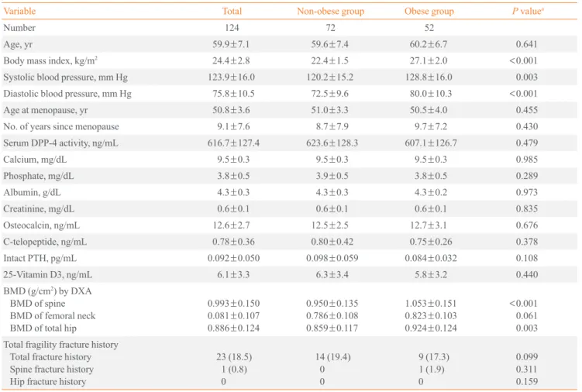
Task: Click the 'BMD of femoral neck' label
Action: click(53, 316)
